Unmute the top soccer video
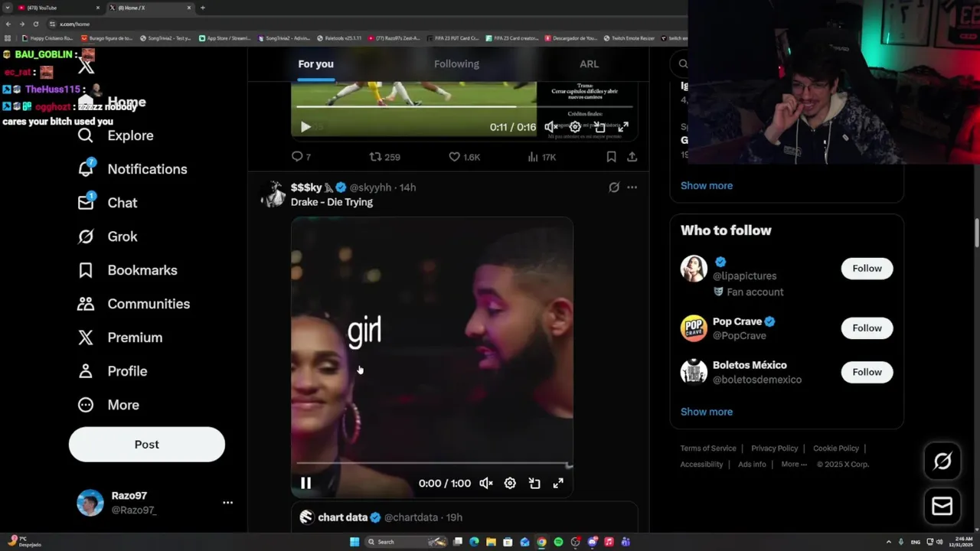Viewport: 980px width, 551px height. click(x=551, y=127)
